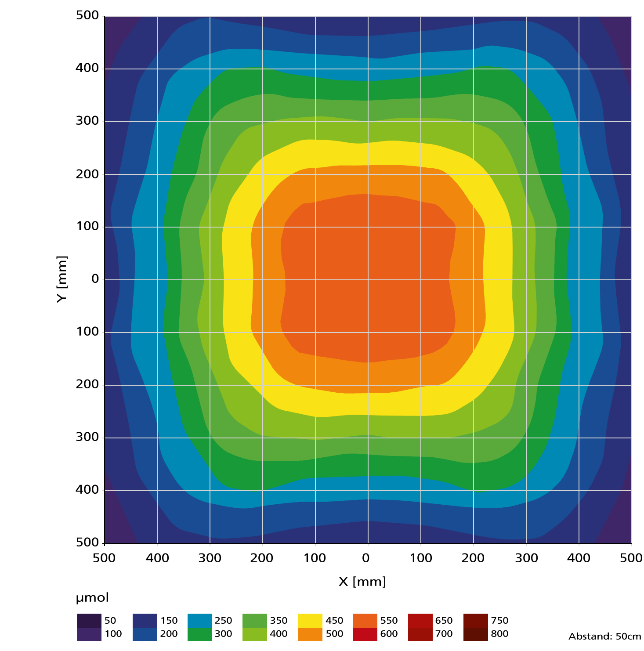Select the 200 µmol blue legend swatch

(145, 634)
